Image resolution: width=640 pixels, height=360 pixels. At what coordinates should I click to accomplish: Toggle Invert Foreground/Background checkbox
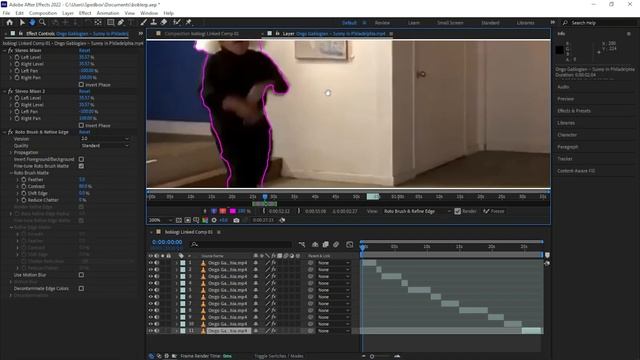81,159
